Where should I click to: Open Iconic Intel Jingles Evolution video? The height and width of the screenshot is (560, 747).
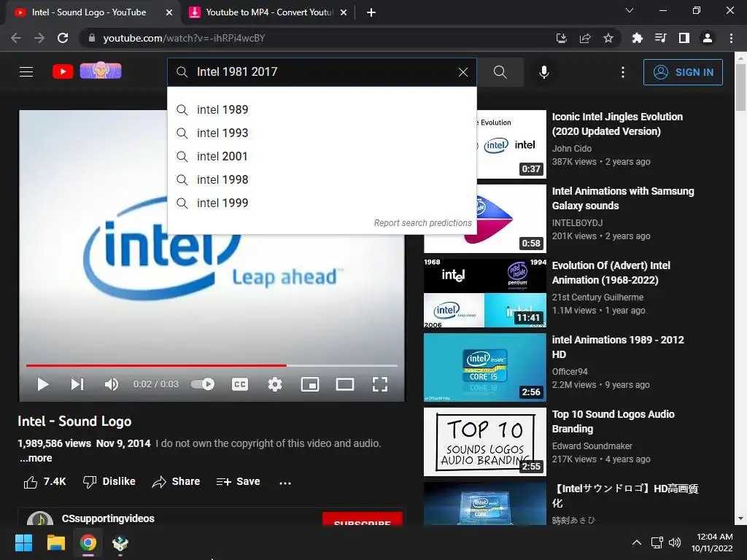[617, 124]
